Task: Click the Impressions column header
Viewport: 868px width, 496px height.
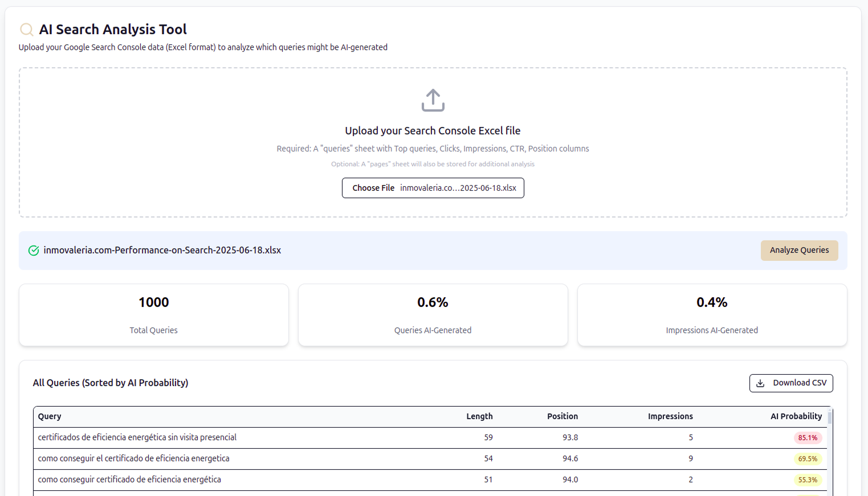Action: click(670, 416)
